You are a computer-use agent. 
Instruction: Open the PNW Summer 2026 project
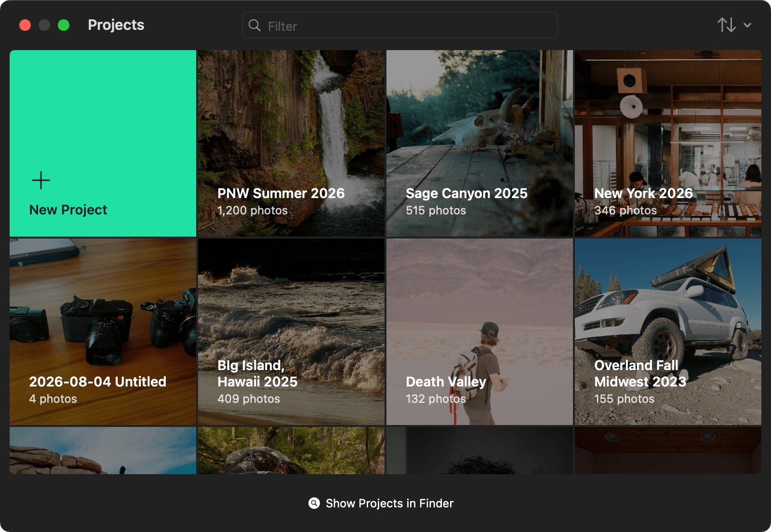pyautogui.click(x=291, y=144)
